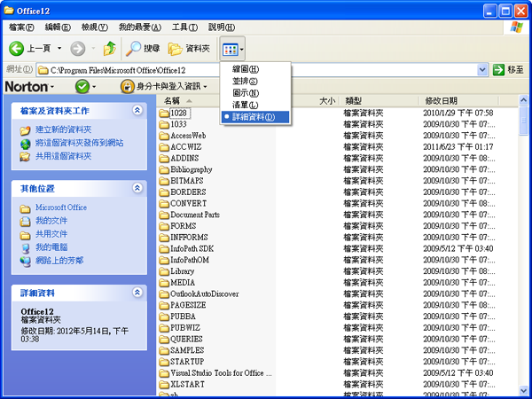The image size is (532, 399).
Task: Click the Norton logo on toolbar
Action: click(x=27, y=87)
